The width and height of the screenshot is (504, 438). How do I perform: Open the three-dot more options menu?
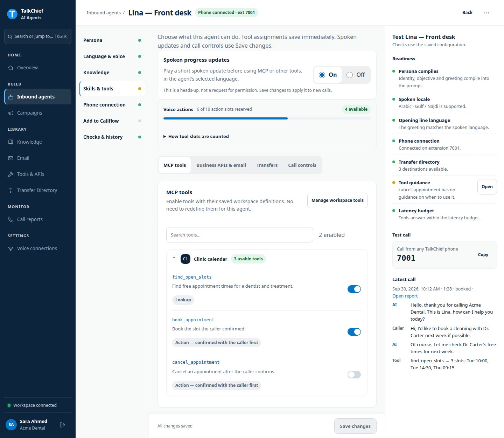[x=486, y=13]
